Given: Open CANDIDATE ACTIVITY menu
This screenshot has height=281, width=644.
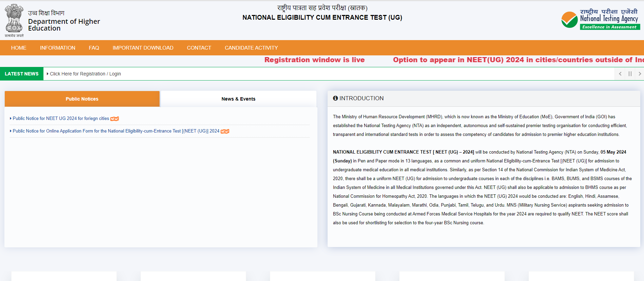Looking at the screenshot, I should pyautogui.click(x=251, y=48).
